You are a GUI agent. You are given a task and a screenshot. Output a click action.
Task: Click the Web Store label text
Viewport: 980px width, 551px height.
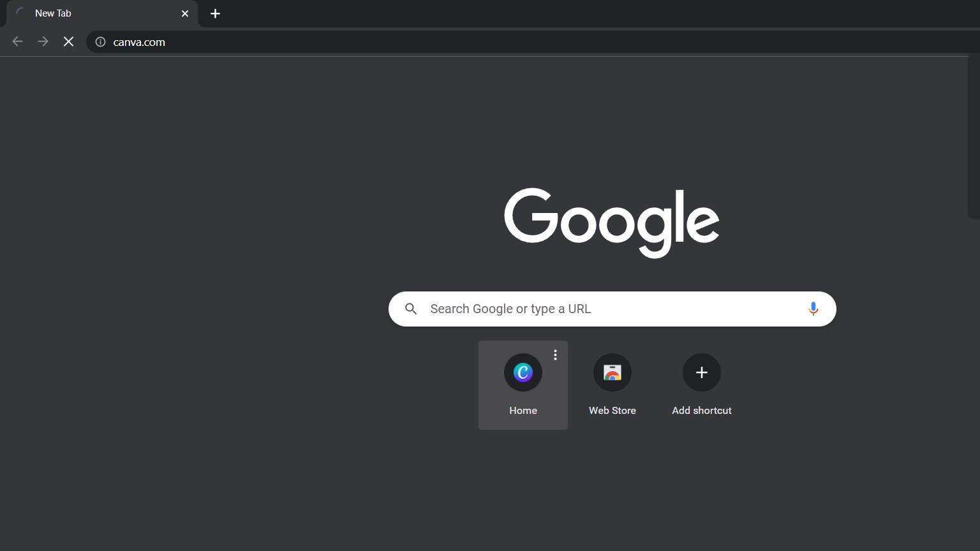(x=612, y=411)
